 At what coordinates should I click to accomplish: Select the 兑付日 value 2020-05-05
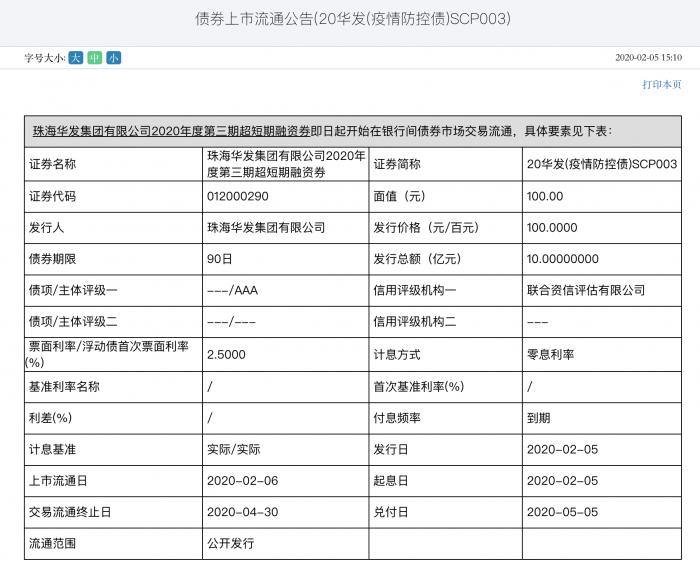[562, 512]
